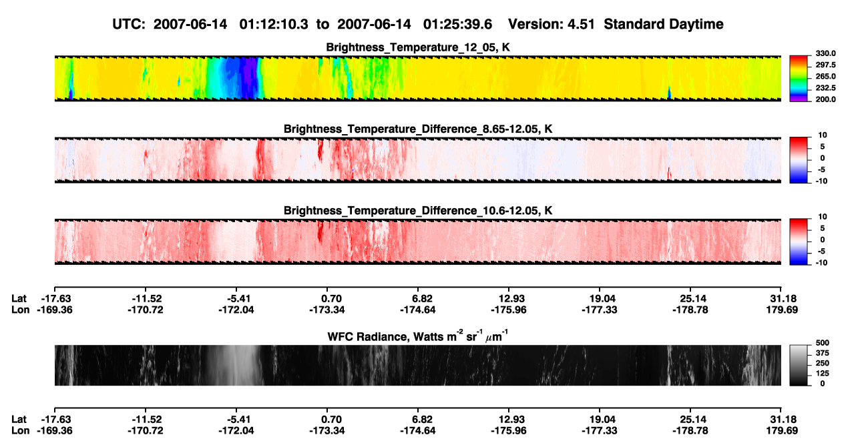Select the Brightness_Temperature_12_05 image strip
868x445 pixels.
418,79
